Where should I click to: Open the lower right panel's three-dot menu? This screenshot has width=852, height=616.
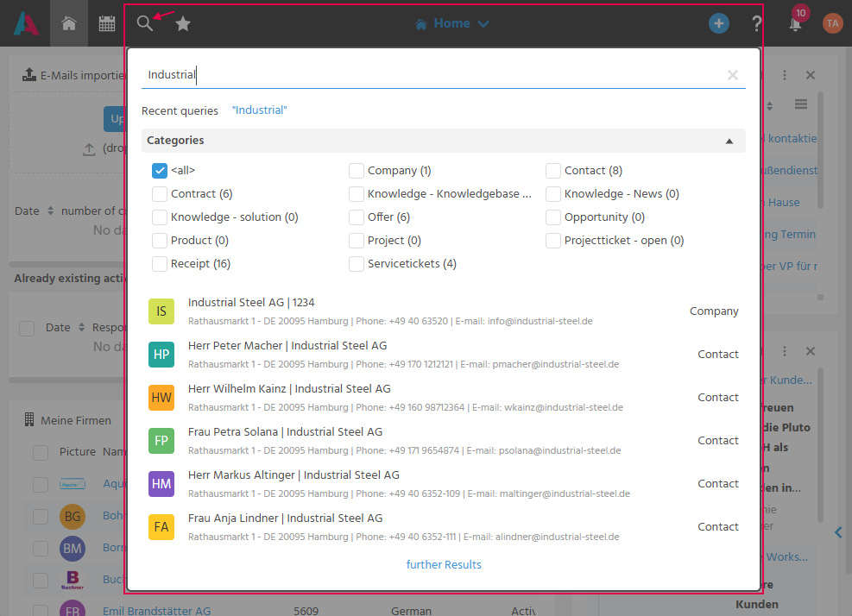785,351
